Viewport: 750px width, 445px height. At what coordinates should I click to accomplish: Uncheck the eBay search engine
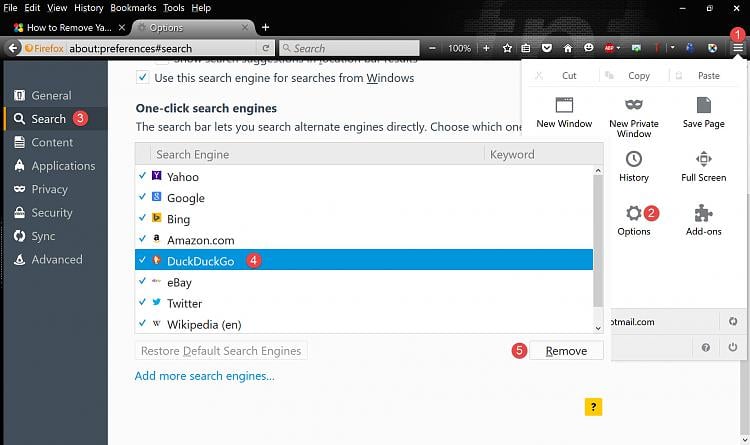[142, 281]
